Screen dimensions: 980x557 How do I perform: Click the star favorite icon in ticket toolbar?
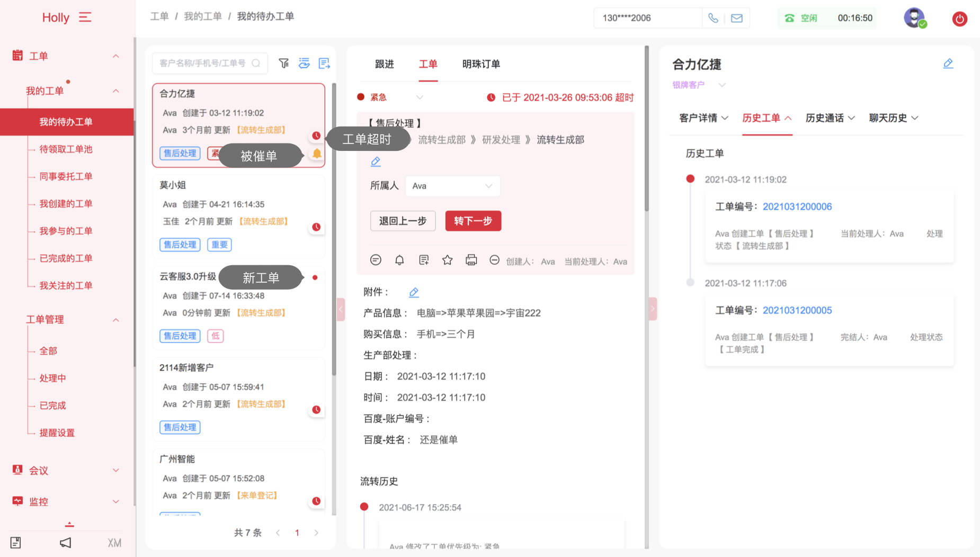click(447, 260)
